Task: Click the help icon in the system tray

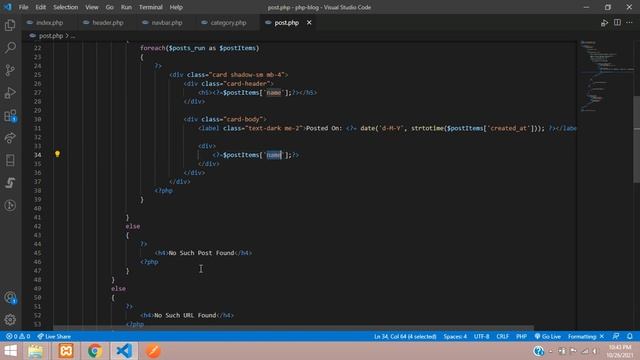Action: tap(538, 351)
